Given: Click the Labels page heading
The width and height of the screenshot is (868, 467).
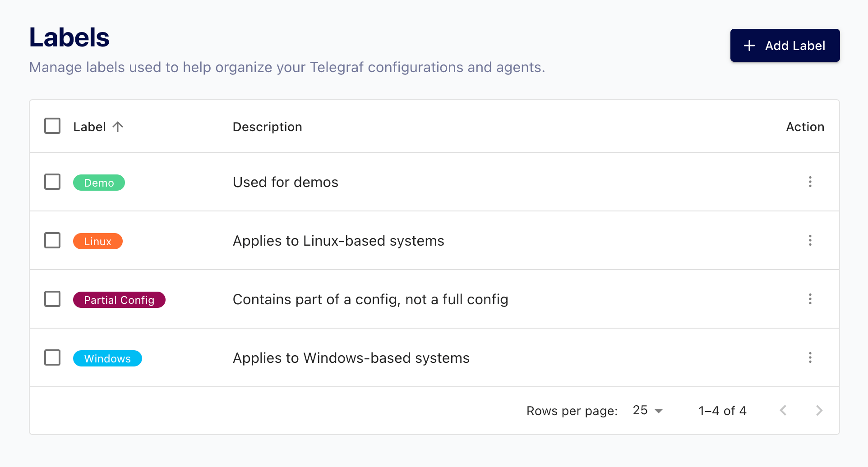Looking at the screenshot, I should [x=69, y=37].
